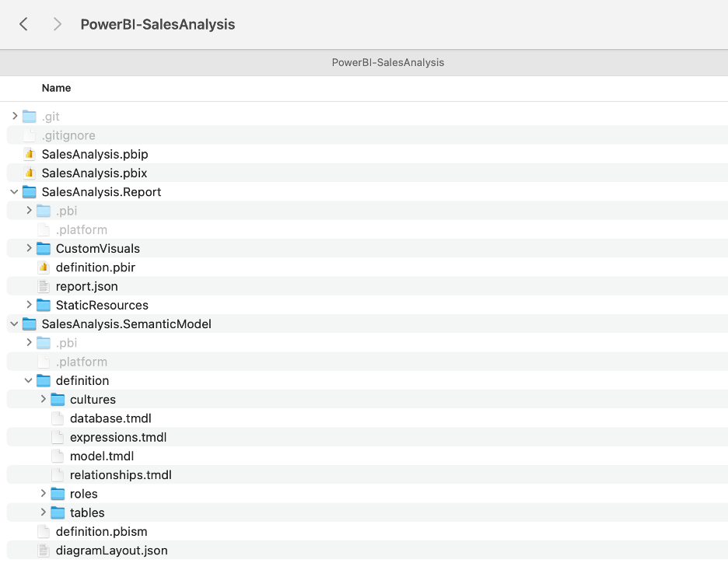Sort by the Name column header
Image resolution: width=728 pixels, height=563 pixels.
pos(56,88)
